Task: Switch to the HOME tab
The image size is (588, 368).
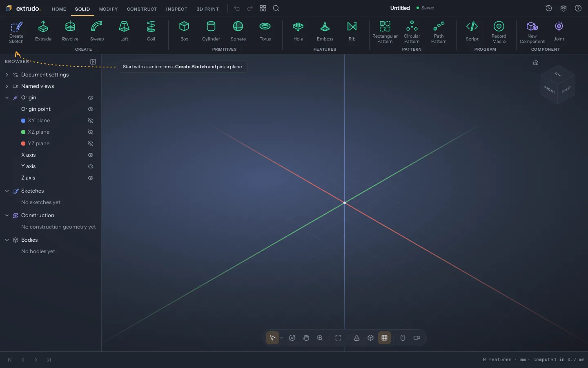Action: (x=59, y=9)
